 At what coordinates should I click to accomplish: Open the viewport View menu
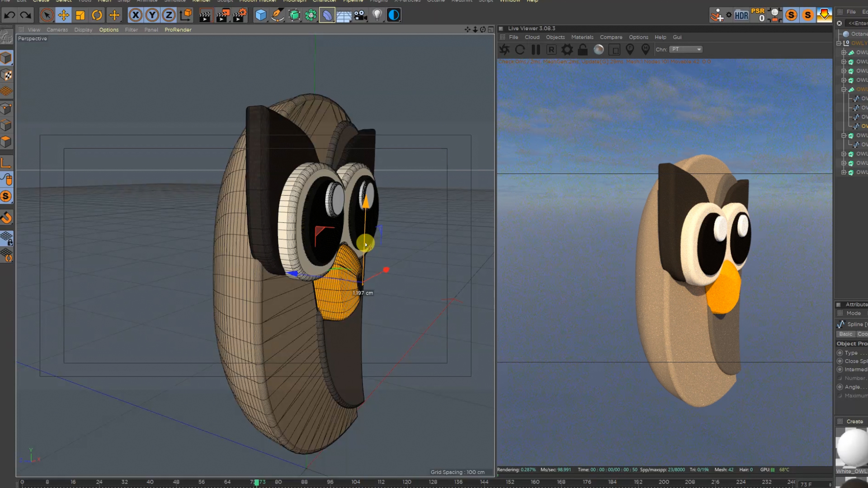(34, 30)
